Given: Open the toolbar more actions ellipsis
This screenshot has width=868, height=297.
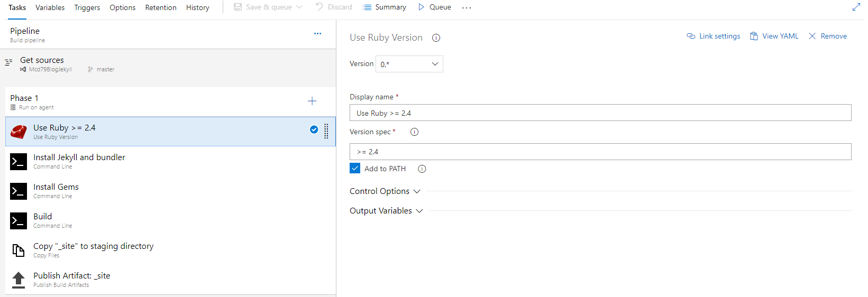Looking at the screenshot, I should point(466,7).
